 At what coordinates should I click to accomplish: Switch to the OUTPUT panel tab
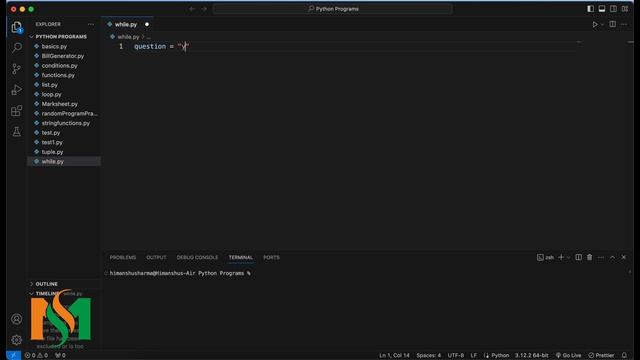tap(156, 258)
